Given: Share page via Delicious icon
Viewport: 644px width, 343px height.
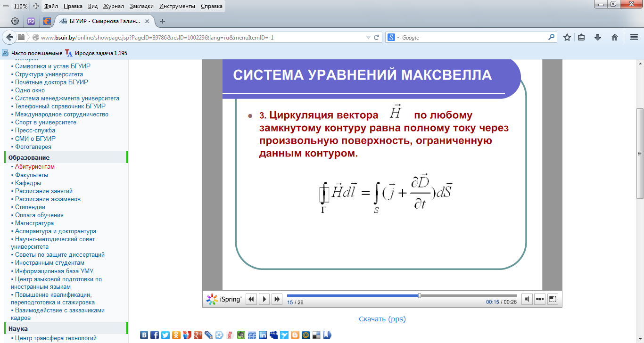Looking at the screenshot, I should (316, 335).
